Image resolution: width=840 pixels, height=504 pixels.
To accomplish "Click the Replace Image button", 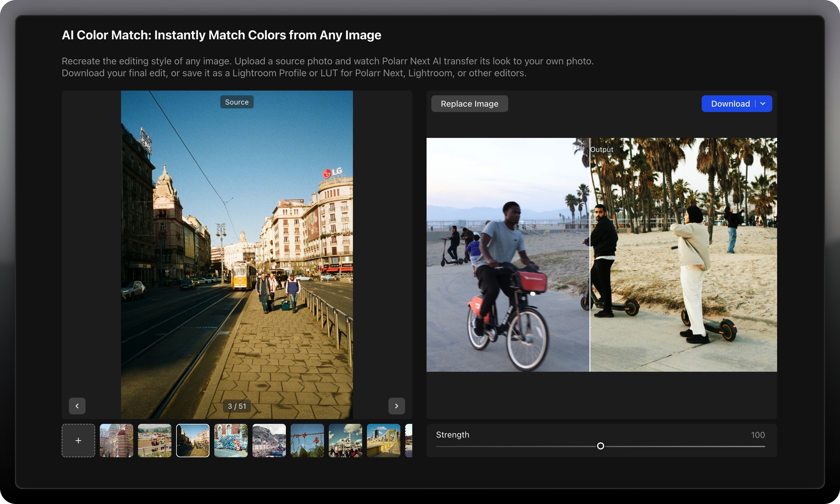I will click(x=469, y=104).
